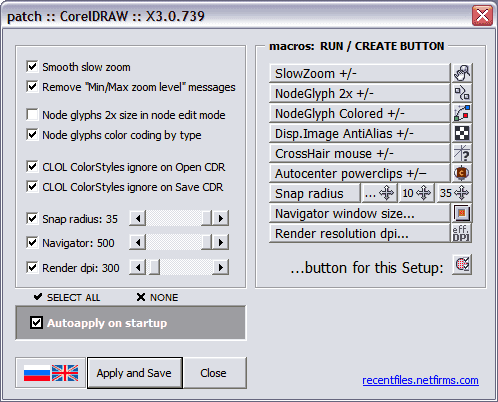This screenshot has height=402, width=498.
Task: Set Snap radius macro to 10
Action: [417, 193]
